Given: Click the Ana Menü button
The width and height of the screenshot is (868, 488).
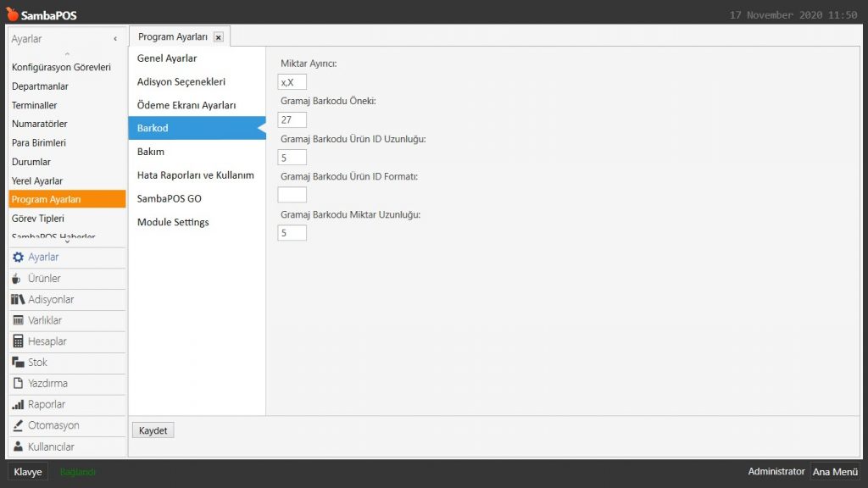Looking at the screenshot, I should [x=834, y=472].
